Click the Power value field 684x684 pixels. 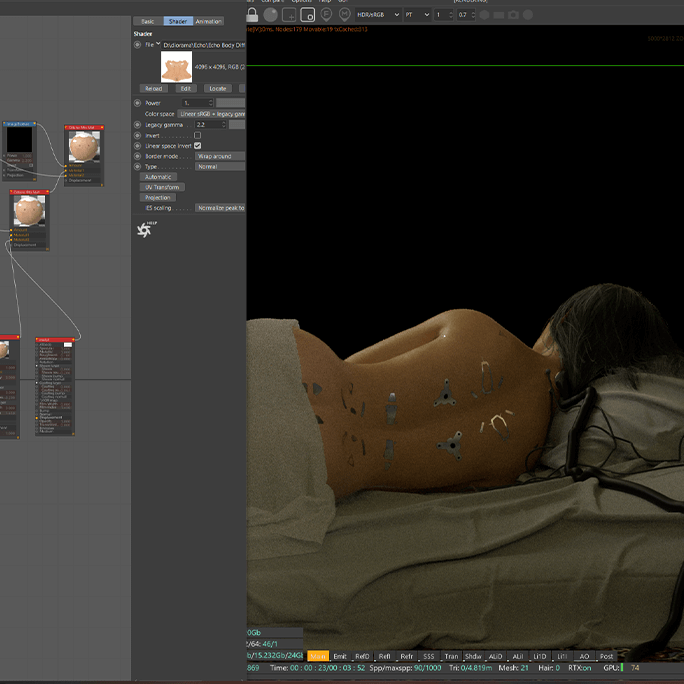(x=198, y=103)
